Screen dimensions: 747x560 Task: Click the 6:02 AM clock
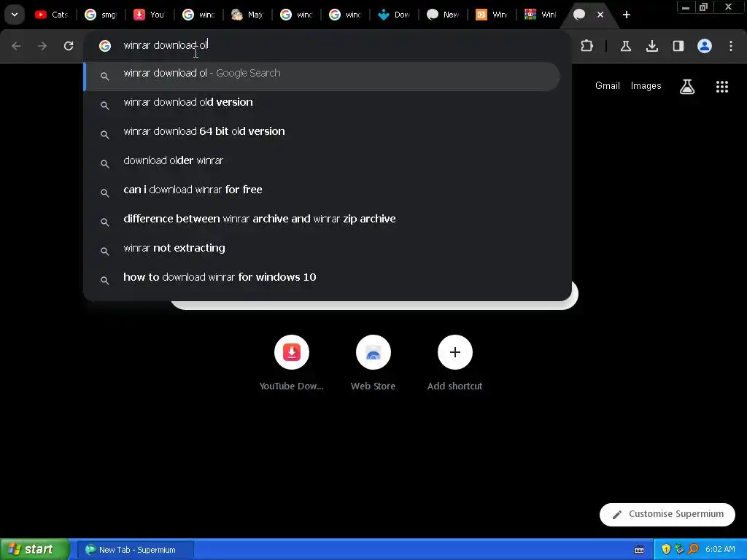tap(720, 550)
